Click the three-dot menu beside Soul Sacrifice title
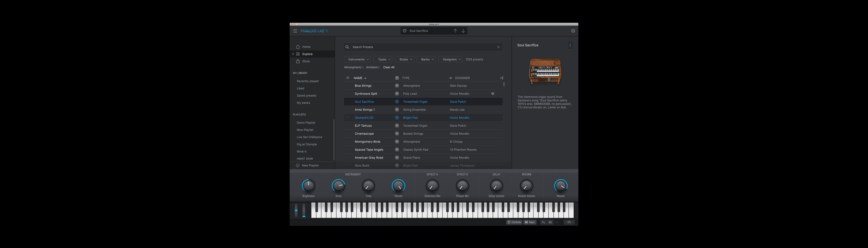The image size is (868, 248). (570, 45)
